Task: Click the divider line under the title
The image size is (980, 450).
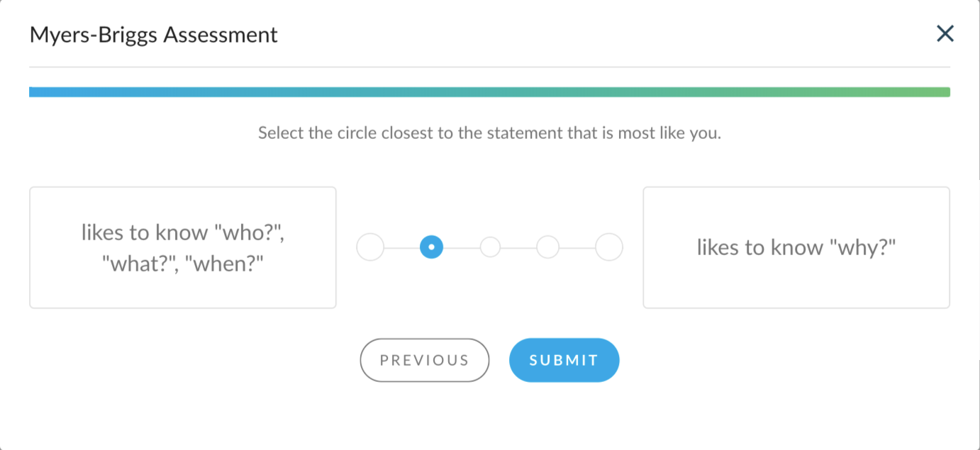Action: tap(489, 67)
